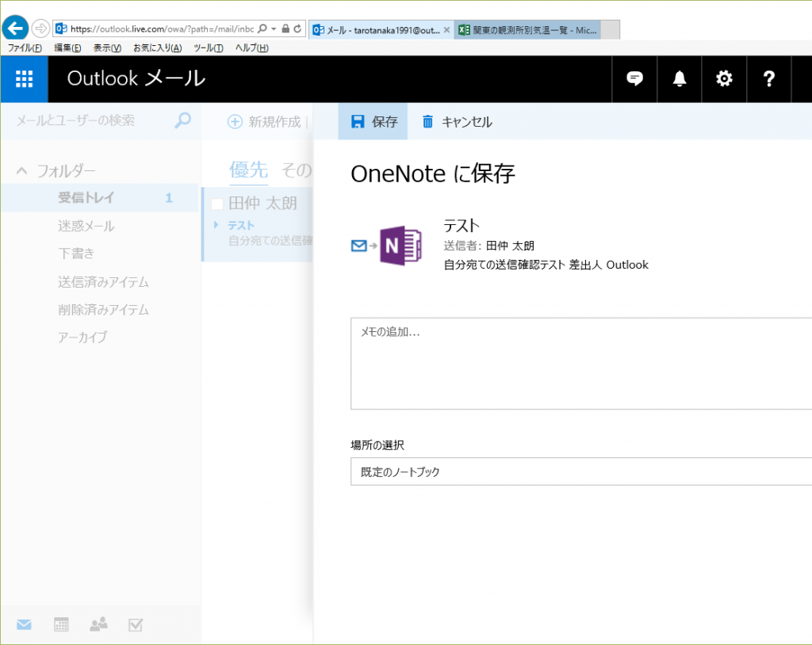
Task: Click the 送信者: 田仲 太朗 line
Action: (488, 246)
